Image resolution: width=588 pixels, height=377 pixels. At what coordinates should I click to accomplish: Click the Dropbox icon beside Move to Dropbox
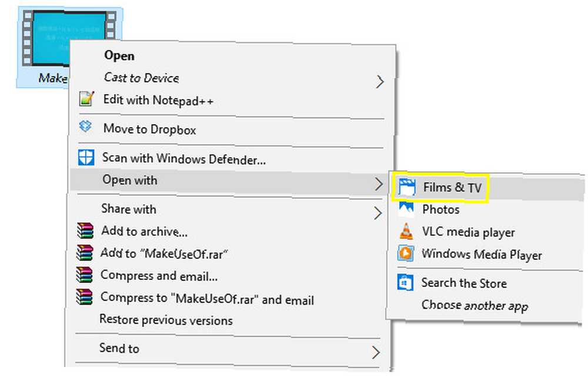[85, 126]
